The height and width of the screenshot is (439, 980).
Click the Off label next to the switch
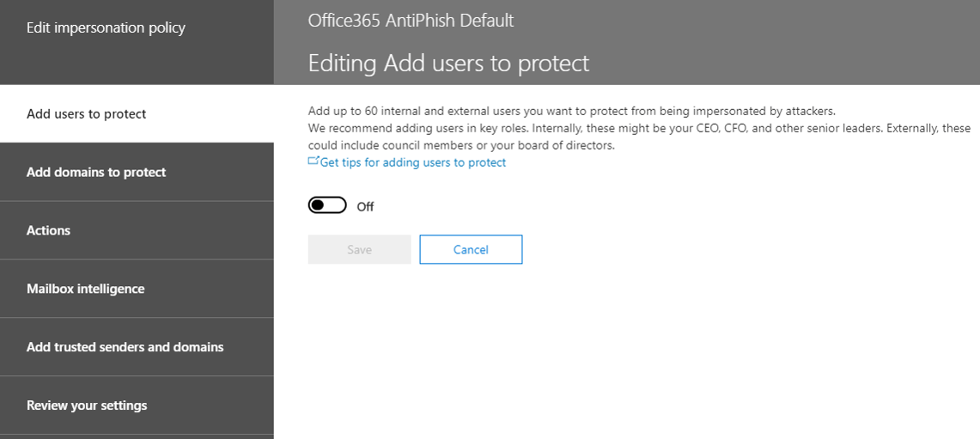(365, 206)
